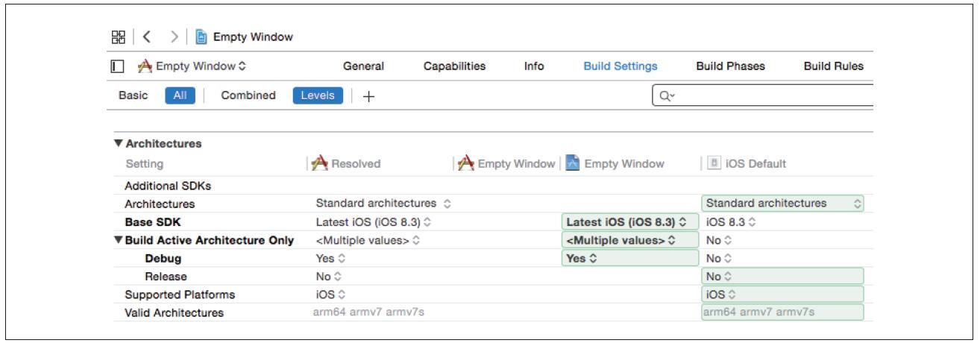This screenshot has height=346, width=980.
Task: Go forward with the right chevron
Action: (174, 37)
